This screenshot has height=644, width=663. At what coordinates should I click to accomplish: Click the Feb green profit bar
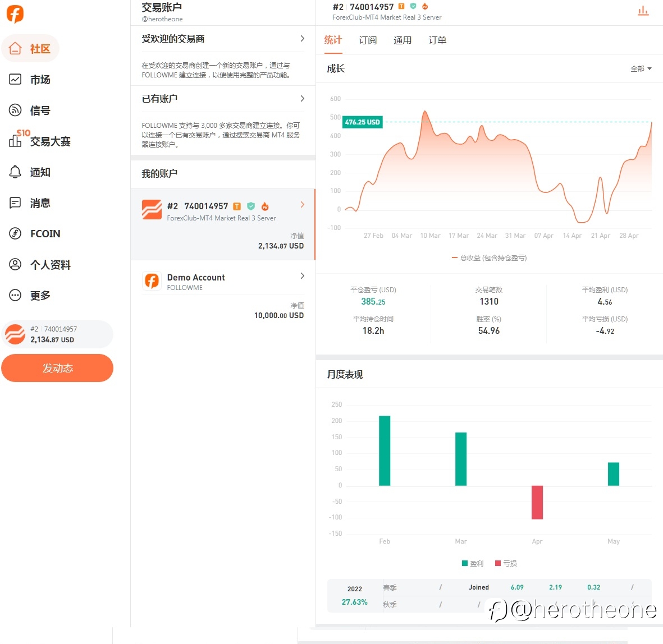click(385, 450)
